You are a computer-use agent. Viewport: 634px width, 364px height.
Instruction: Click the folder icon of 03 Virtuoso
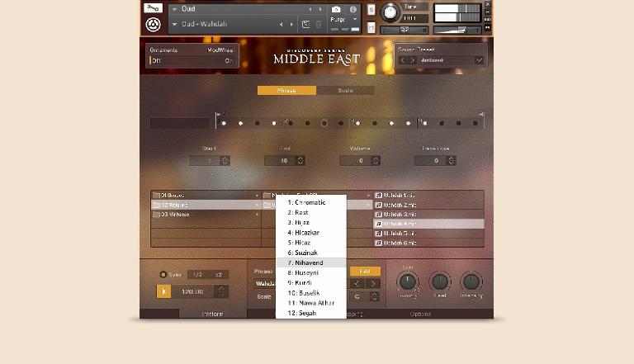[x=157, y=215]
